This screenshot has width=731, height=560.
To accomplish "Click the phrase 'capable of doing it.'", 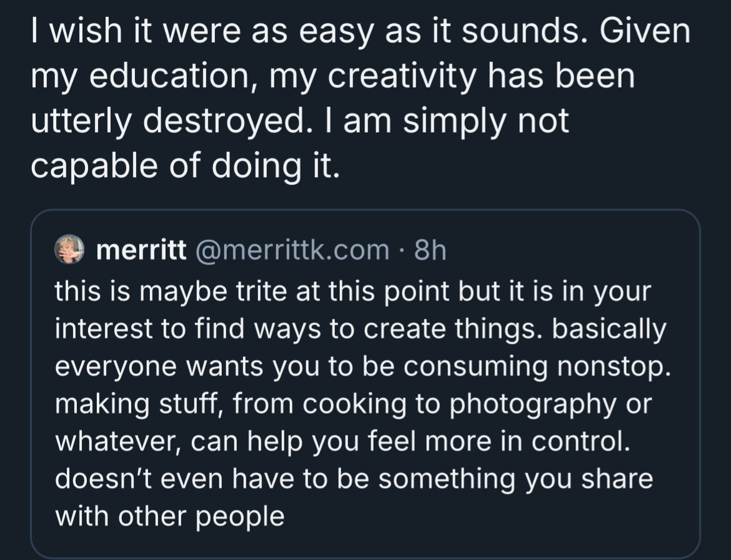I will [x=186, y=166].
